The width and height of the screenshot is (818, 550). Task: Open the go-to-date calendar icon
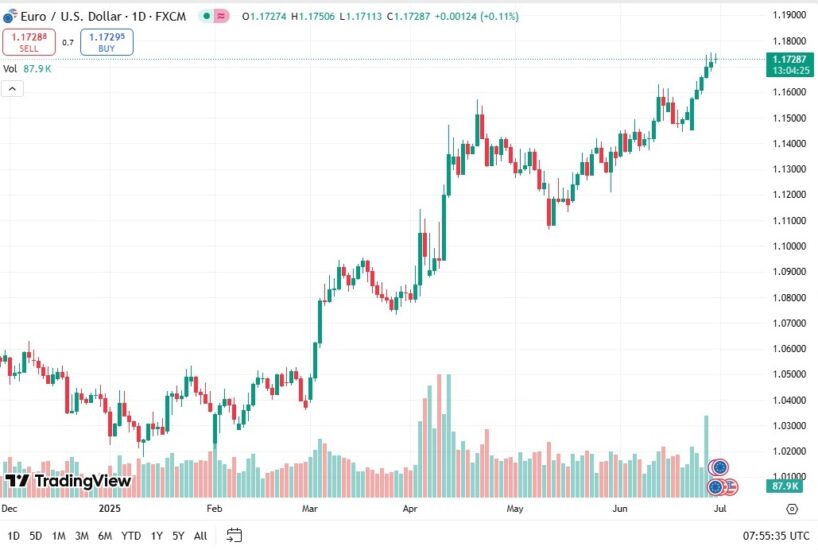[234, 535]
